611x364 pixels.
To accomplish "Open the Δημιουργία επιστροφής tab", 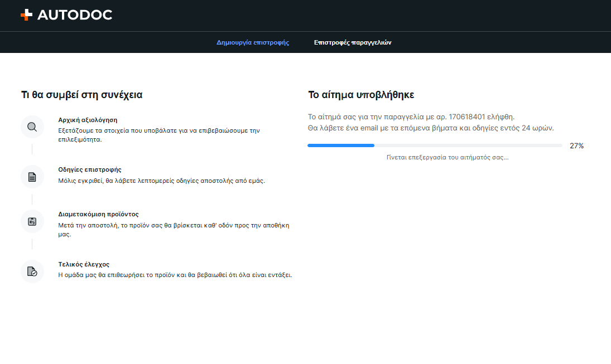I will 253,42.
